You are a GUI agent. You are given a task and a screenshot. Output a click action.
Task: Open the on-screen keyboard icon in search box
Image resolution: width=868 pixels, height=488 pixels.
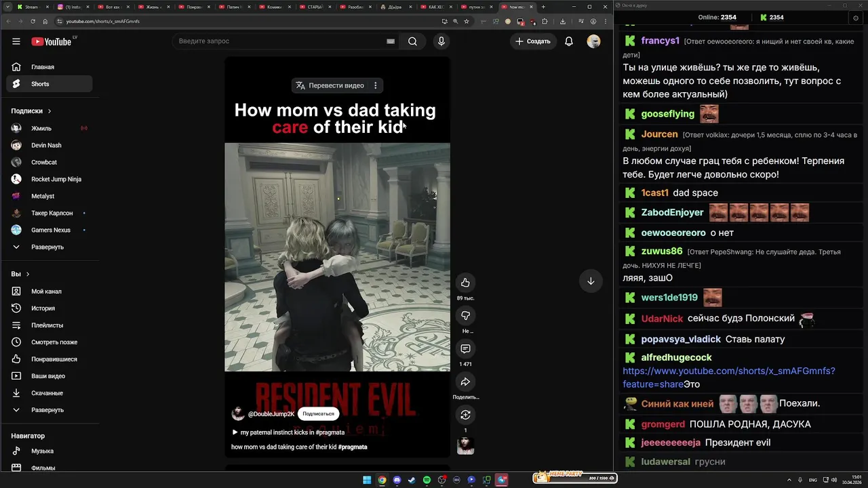click(x=391, y=41)
